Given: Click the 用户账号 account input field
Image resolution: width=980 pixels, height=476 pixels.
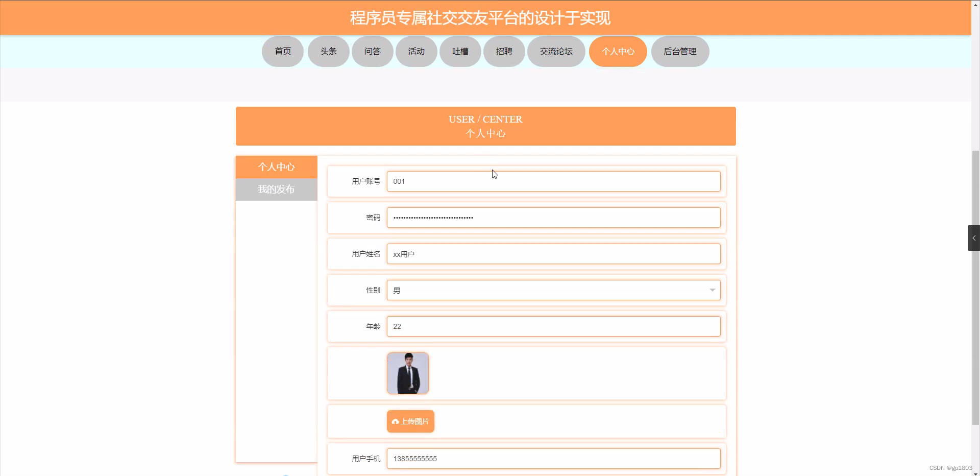Looking at the screenshot, I should [x=554, y=181].
